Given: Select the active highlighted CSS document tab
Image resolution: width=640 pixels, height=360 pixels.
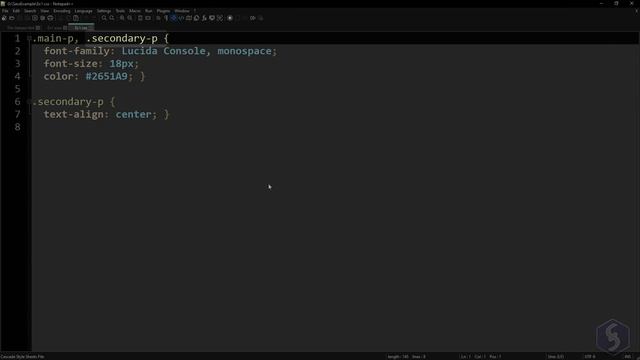Looking at the screenshot, I should tap(81, 27).
